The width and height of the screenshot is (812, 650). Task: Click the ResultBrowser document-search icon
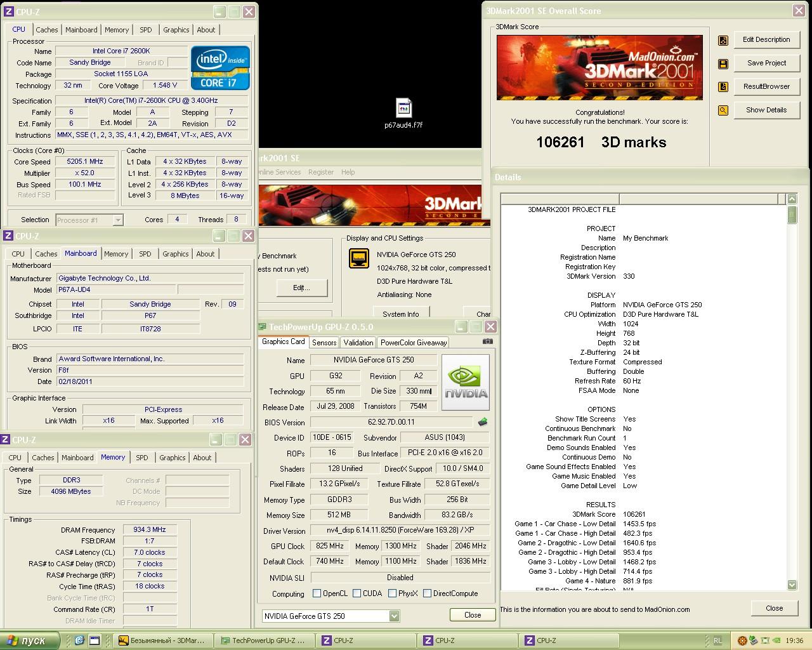pos(723,88)
